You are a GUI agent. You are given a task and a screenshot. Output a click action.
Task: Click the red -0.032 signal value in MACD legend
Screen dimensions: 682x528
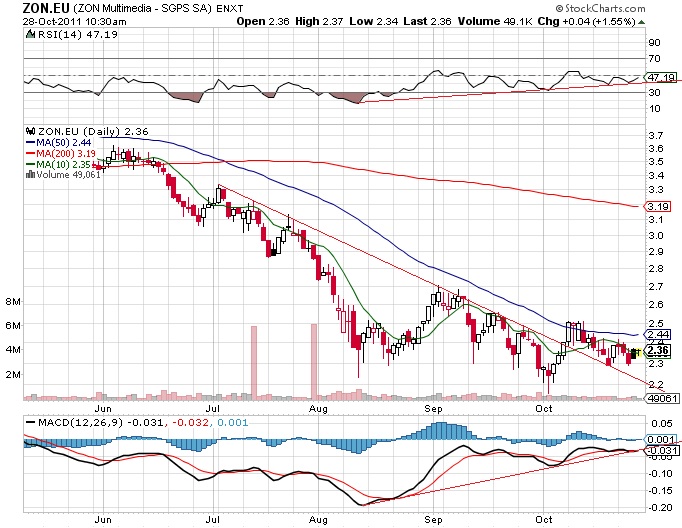coord(191,422)
